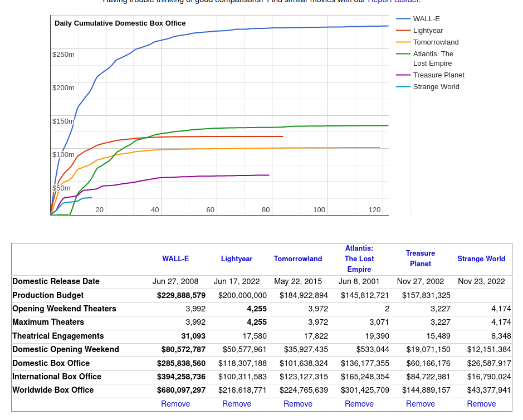Image resolution: width=523 pixels, height=420 pixels.
Task: Select the International Box Office row label
Action: coord(57,377)
